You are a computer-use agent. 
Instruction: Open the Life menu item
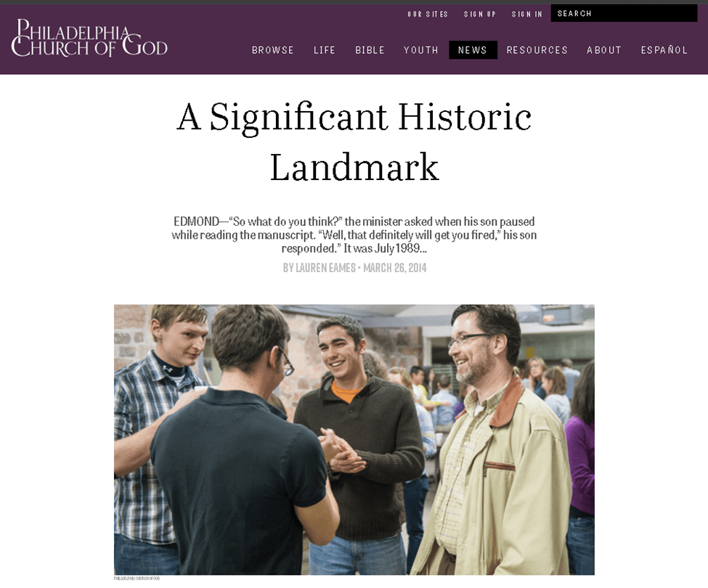pyautogui.click(x=325, y=50)
